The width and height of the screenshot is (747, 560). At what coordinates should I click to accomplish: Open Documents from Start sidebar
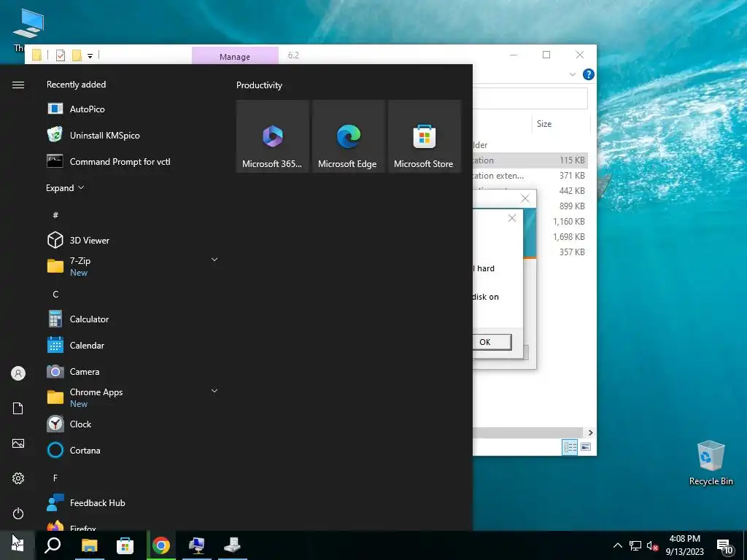18,408
